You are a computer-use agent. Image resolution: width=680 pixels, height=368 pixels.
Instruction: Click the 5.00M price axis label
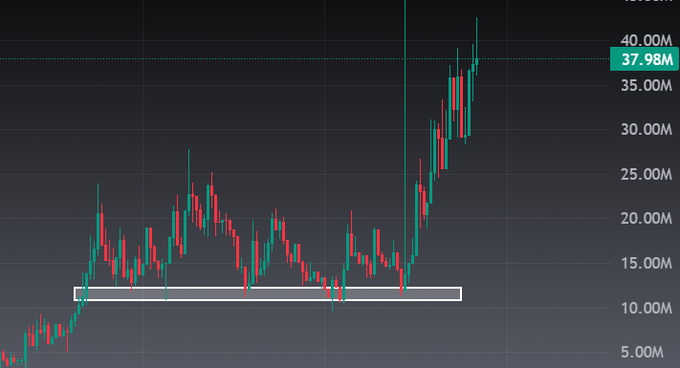pos(642,352)
